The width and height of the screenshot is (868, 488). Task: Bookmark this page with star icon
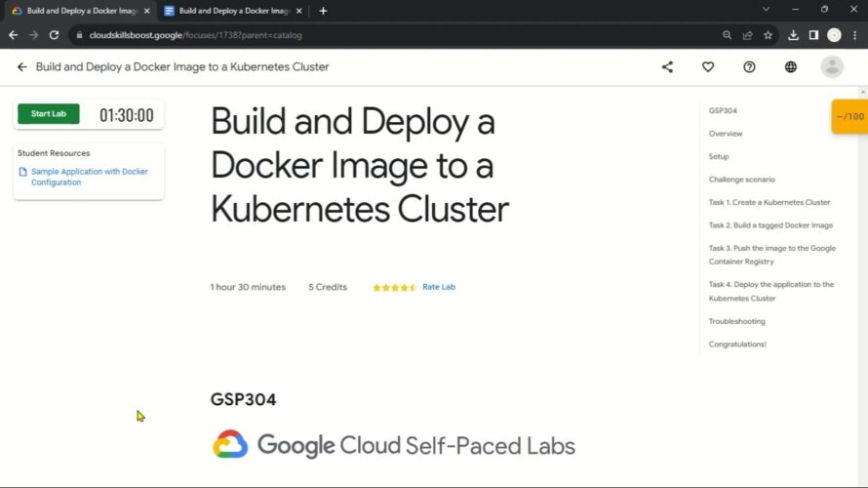(768, 35)
